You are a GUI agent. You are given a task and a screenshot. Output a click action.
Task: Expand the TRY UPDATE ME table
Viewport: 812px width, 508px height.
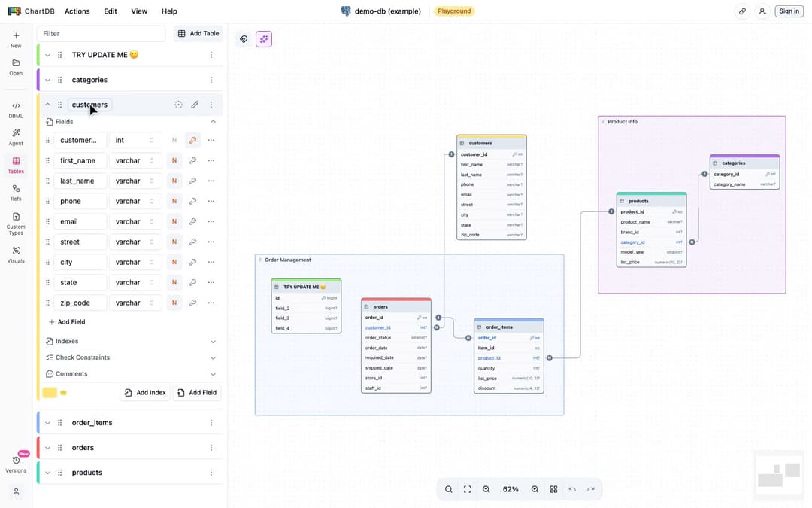click(x=47, y=55)
